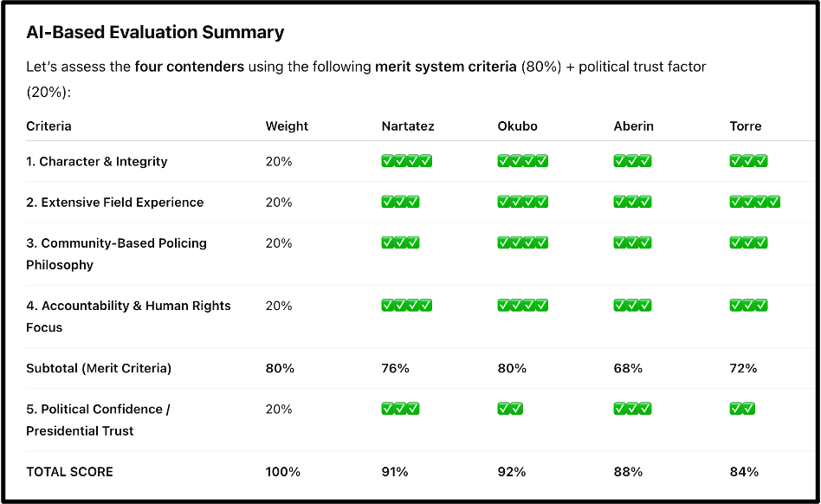Click Okubo's Community-Based Policing checkmarks

pyautogui.click(x=522, y=243)
